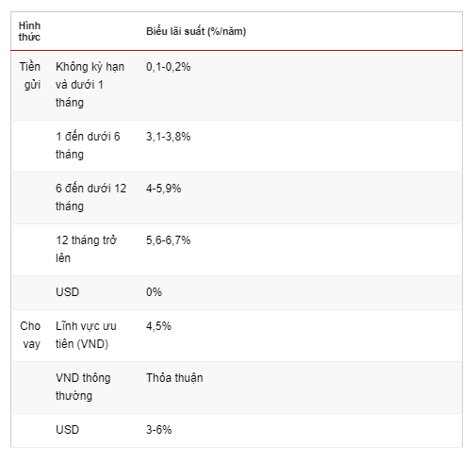This screenshot has height=462, width=476.
Task: Click the USD deposit row label
Action: [x=67, y=292]
